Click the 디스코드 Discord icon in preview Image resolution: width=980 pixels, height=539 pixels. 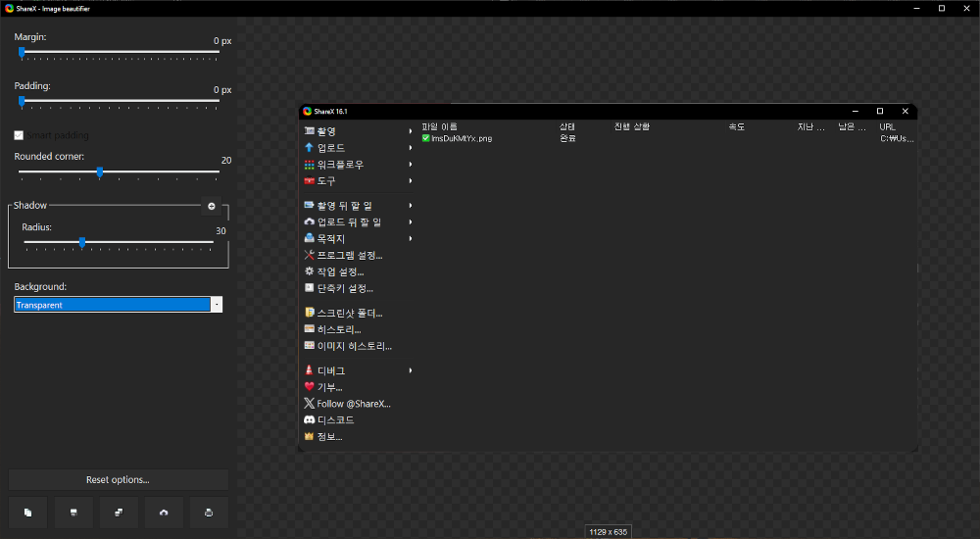(x=309, y=420)
